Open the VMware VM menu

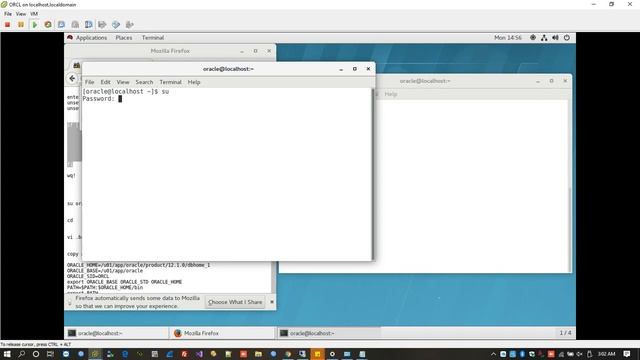click(x=34, y=14)
